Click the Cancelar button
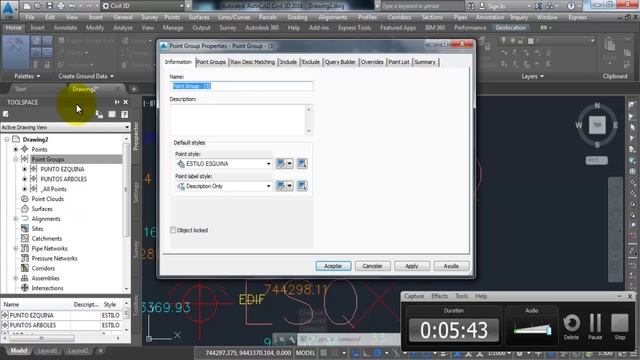 click(x=372, y=266)
